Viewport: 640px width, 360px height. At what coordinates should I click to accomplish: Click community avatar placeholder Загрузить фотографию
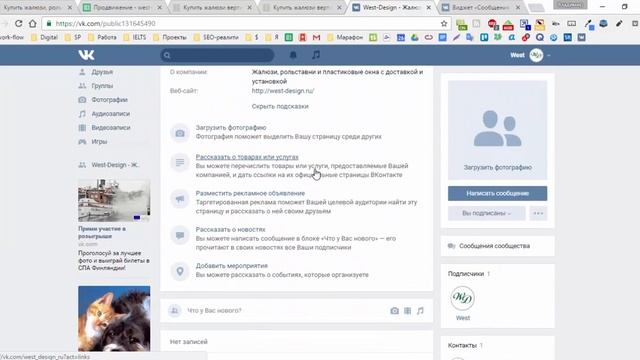click(x=497, y=130)
